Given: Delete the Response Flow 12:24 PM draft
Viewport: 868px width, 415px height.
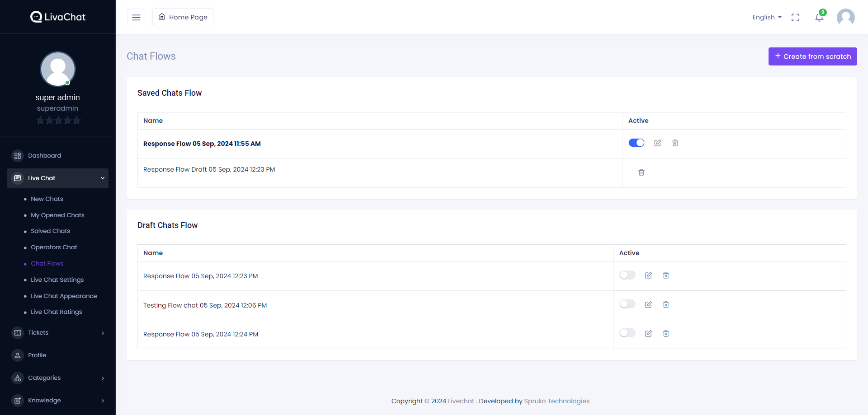Looking at the screenshot, I should click(x=666, y=334).
